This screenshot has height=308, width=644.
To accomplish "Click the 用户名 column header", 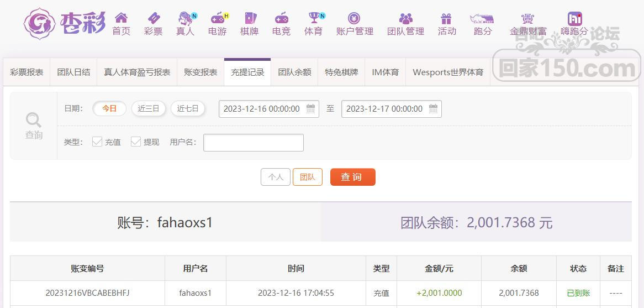I will pyautogui.click(x=196, y=269).
